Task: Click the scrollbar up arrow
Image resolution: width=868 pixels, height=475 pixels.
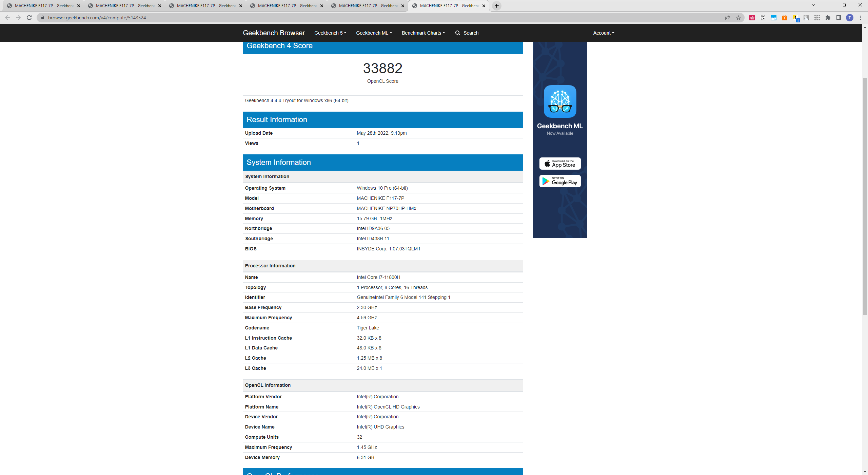Action: [x=865, y=27]
